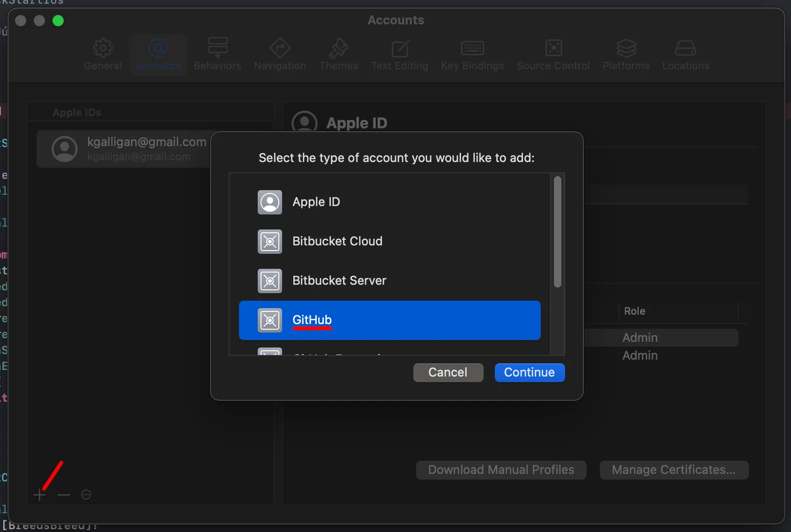This screenshot has width=791, height=532.
Task: Open the Key Bindings preferences tab
Action: pos(472,55)
